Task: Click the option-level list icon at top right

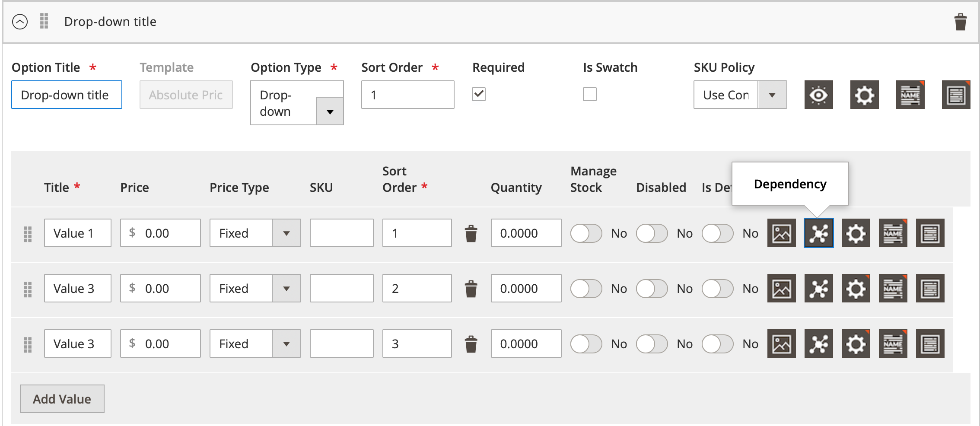Action: click(956, 95)
